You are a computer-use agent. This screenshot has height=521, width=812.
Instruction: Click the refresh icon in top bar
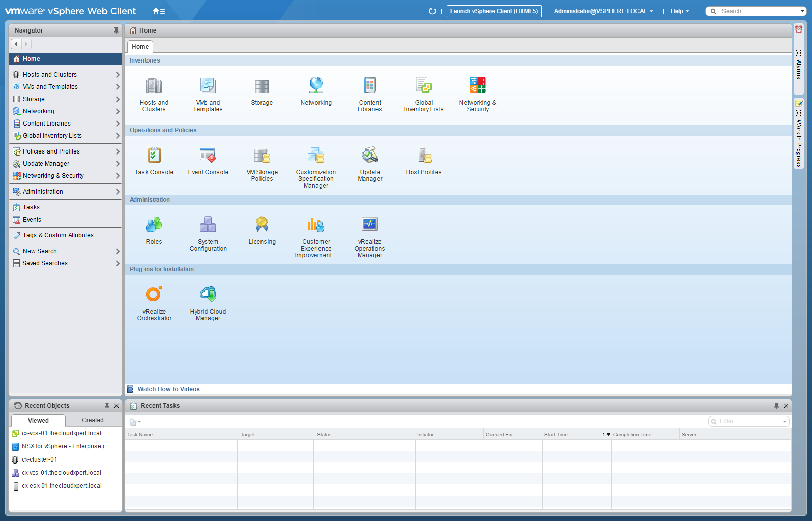tap(432, 11)
